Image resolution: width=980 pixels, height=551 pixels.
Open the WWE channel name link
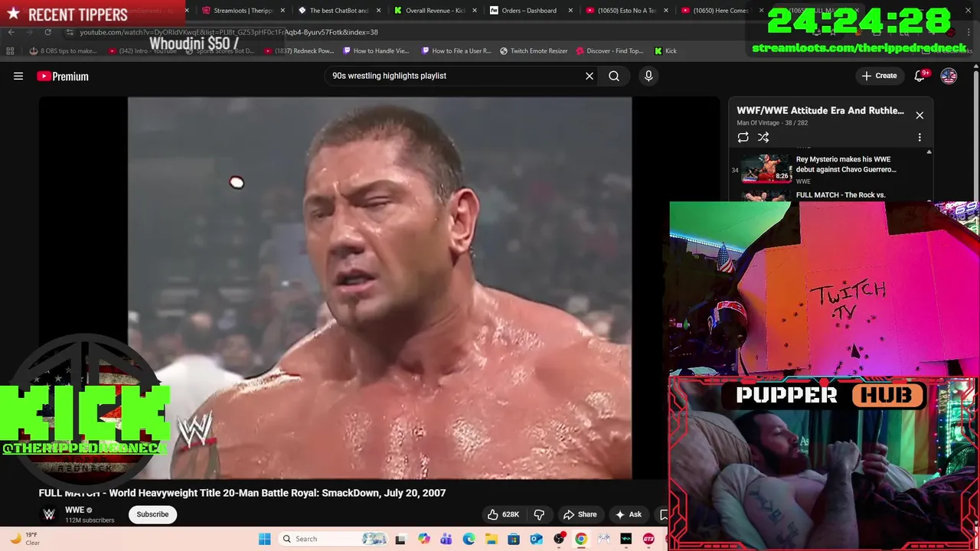tap(74, 510)
